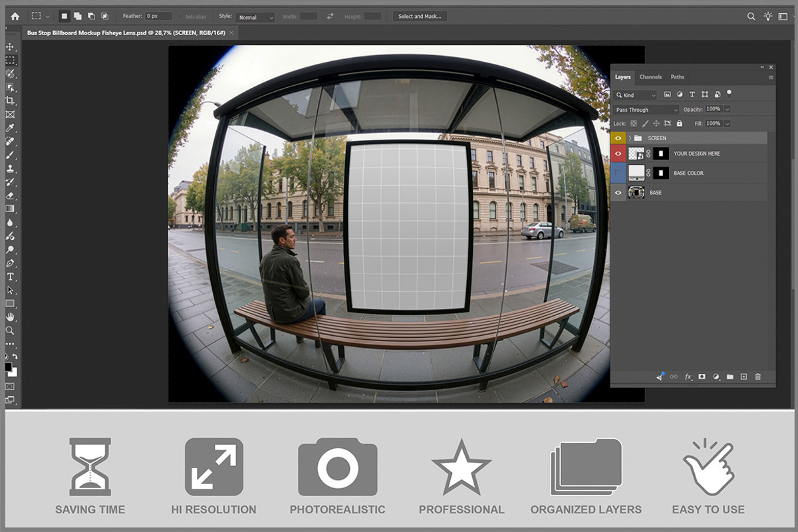Select the Rectangular Marquee tool in toolbox
The width and height of the screenshot is (798, 532).
[x=10, y=60]
